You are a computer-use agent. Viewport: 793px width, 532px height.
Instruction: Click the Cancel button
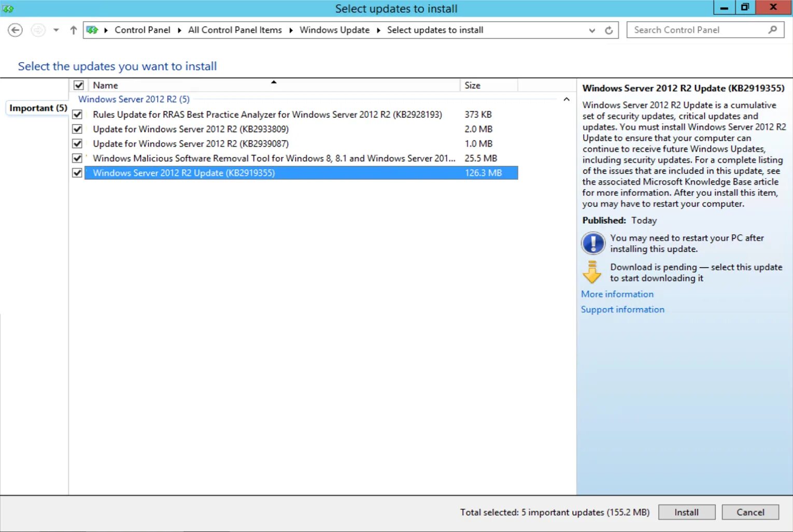pos(750,512)
